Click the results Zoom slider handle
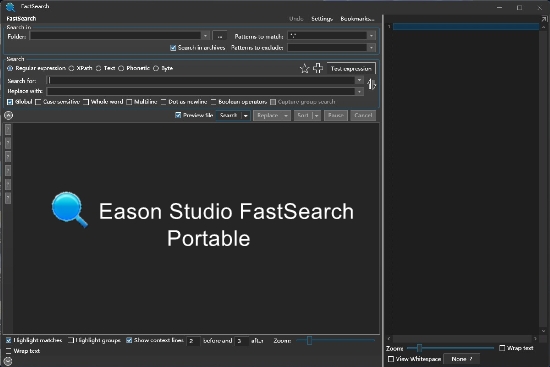This screenshot has width=550, height=367. (x=309, y=340)
